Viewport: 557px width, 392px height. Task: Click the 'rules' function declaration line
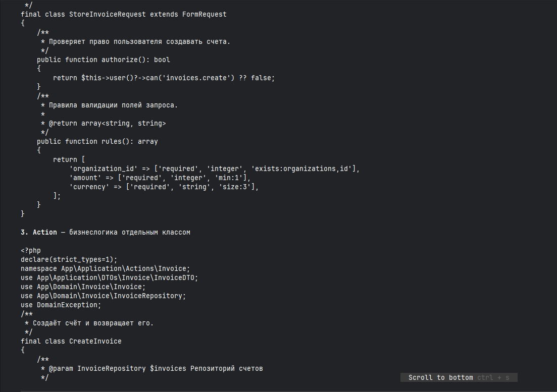(97, 142)
